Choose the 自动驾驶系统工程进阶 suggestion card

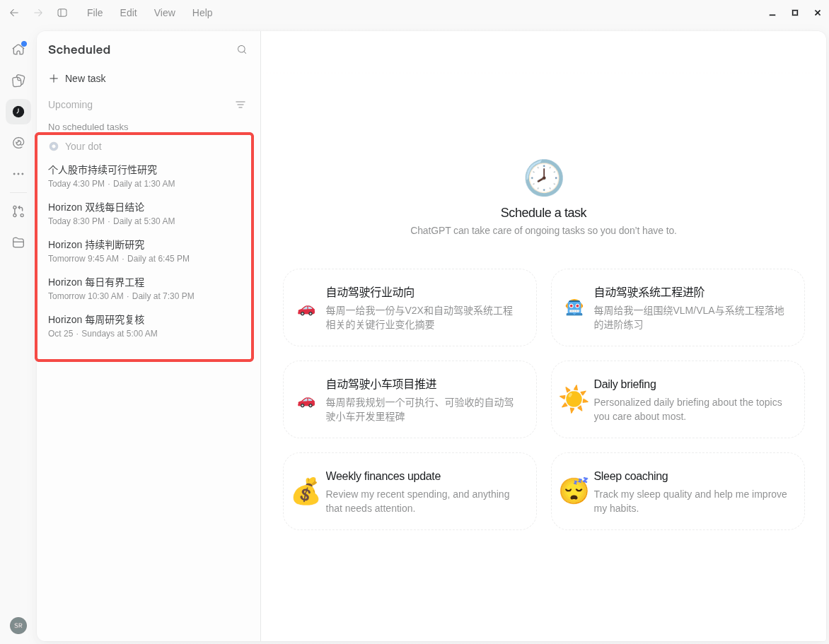point(678,308)
